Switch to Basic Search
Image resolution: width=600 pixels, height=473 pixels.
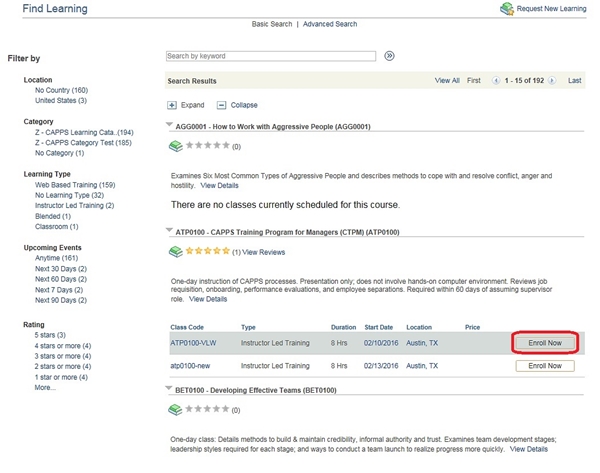pos(273,24)
